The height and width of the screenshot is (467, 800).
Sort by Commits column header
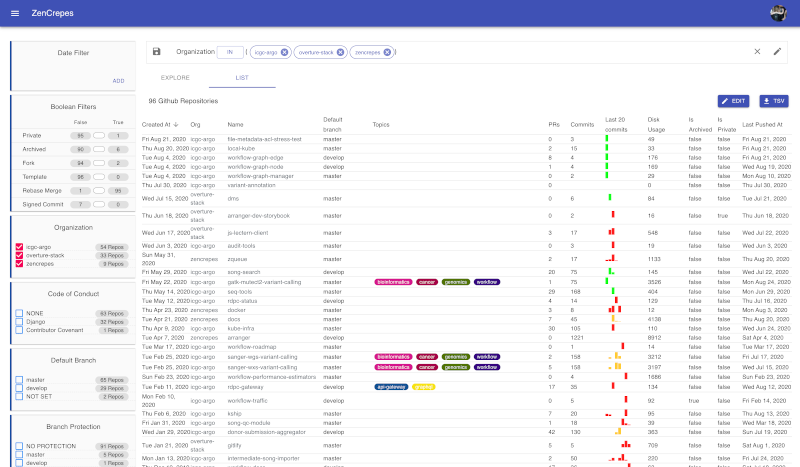pos(582,125)
